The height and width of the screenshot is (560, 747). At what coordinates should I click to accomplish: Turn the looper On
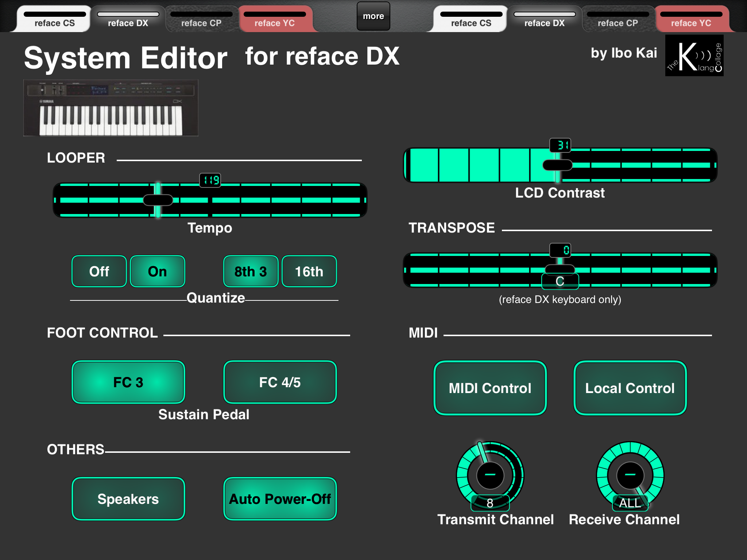pyautogui.click(x=158, y=271)
